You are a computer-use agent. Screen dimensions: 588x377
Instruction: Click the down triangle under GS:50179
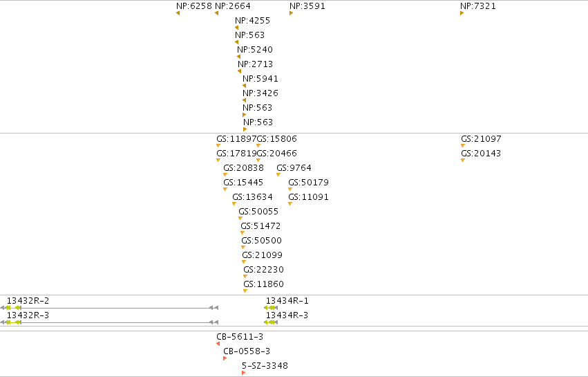tap(290, 190)
